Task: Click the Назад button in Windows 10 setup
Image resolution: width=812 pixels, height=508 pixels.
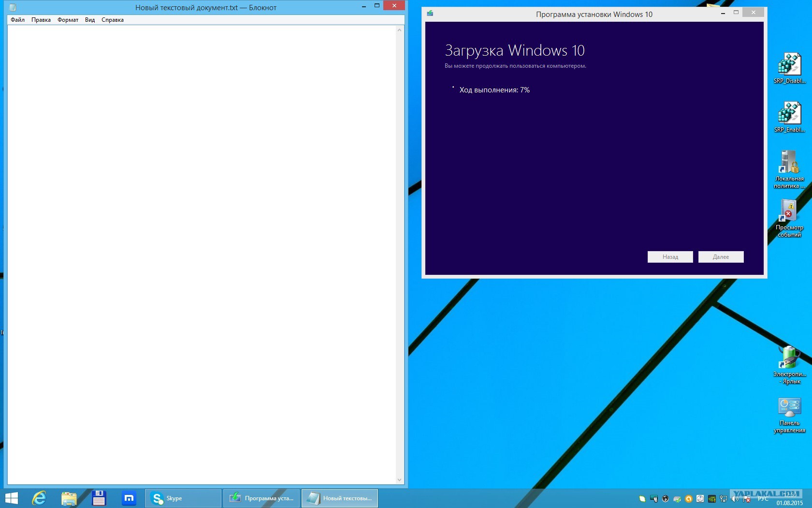Action: (670, 257)
